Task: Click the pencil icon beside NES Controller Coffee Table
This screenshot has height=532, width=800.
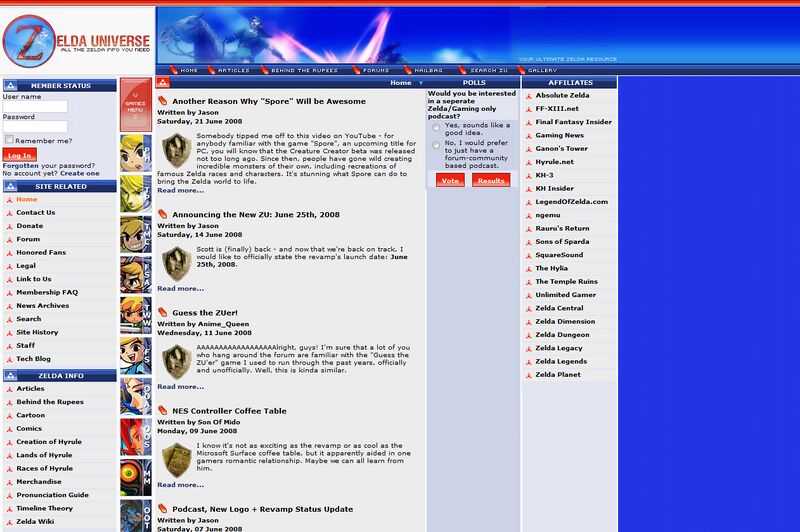Action: click(163, 411)
